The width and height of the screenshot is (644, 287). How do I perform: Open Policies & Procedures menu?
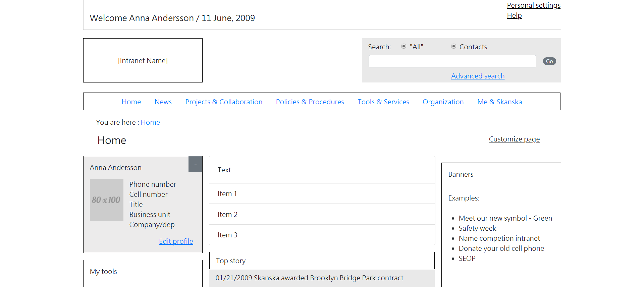[310, 102]
